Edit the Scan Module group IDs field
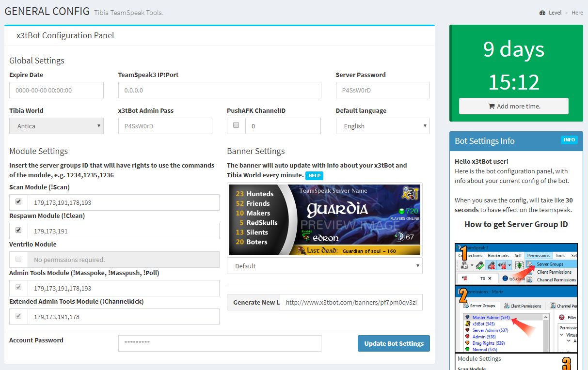 click(124, 202)
